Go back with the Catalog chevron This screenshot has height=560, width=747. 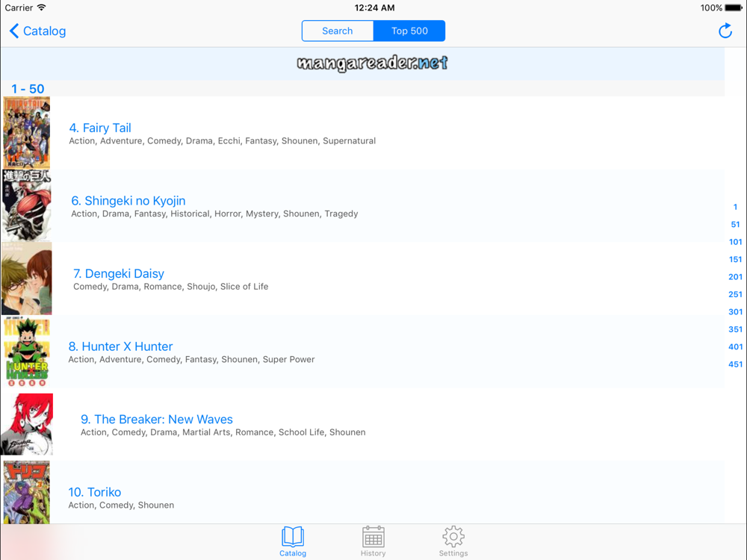(x=37, y=31)
